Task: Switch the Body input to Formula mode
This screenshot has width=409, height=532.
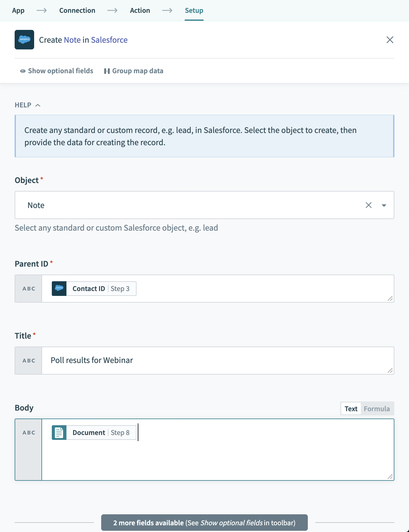Action: pyautogui.click(x=377, y=408)
